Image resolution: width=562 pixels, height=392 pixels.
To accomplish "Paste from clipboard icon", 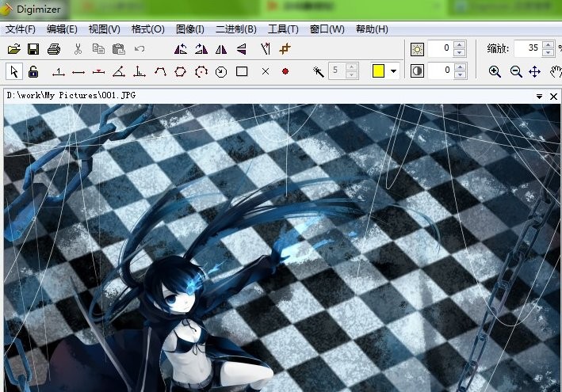I will click(x=119, y=49).
